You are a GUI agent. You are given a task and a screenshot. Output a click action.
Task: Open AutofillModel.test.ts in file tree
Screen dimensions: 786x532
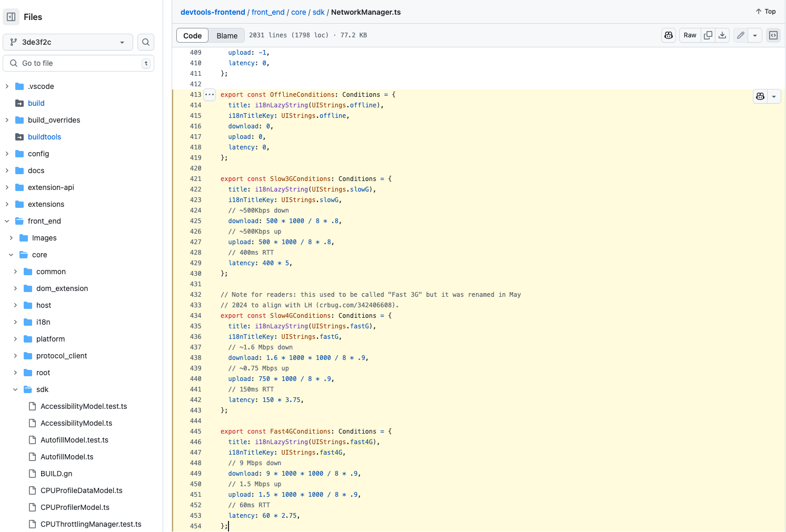pyautogui.click(x=74, y=440)
